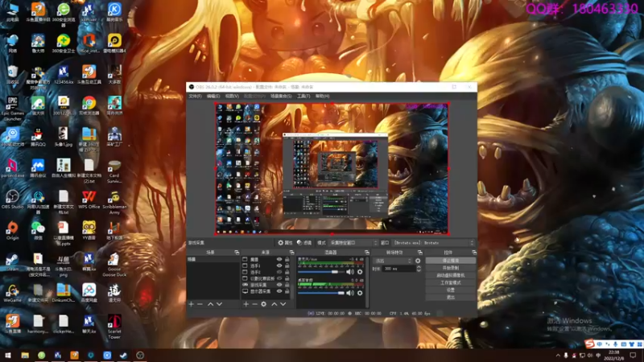This screenshot has width=644, height=362.
Task: Open 工具(T) menu in OBS
Action: [x=303, y=96]
